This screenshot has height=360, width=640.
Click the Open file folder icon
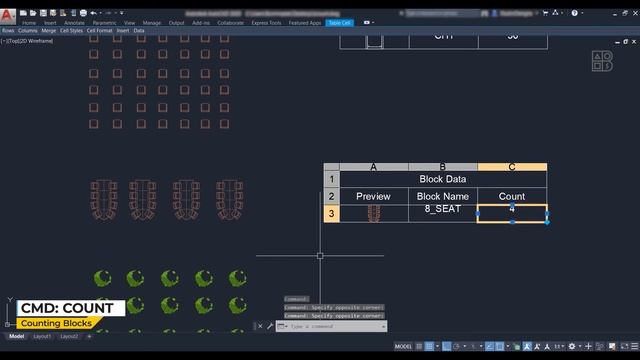coord(33,13)
